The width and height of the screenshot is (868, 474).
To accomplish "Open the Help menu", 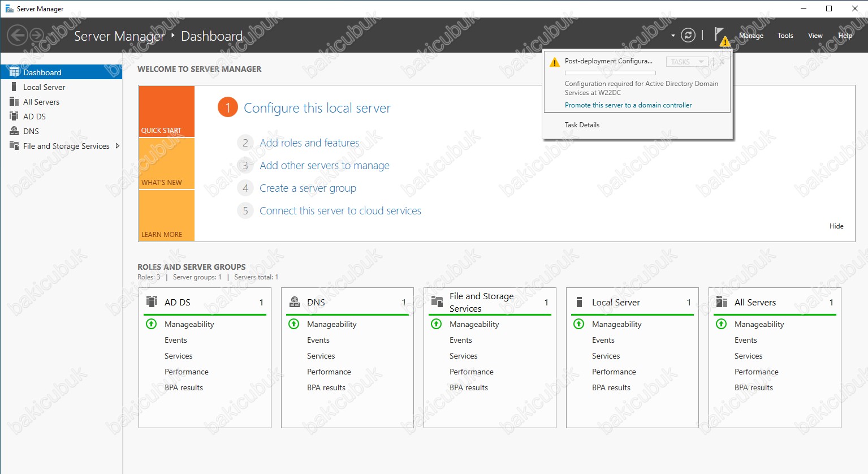I will 845,36.
